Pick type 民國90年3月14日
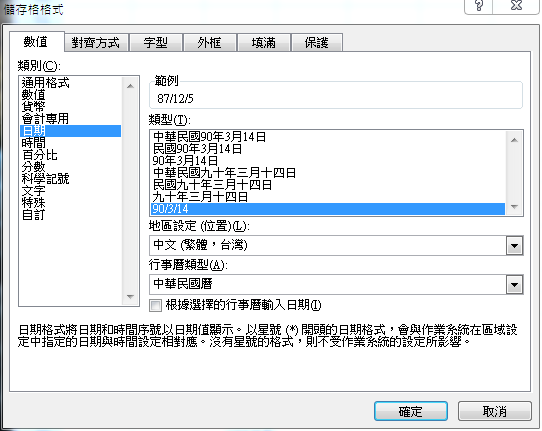 tap(328, 149)
